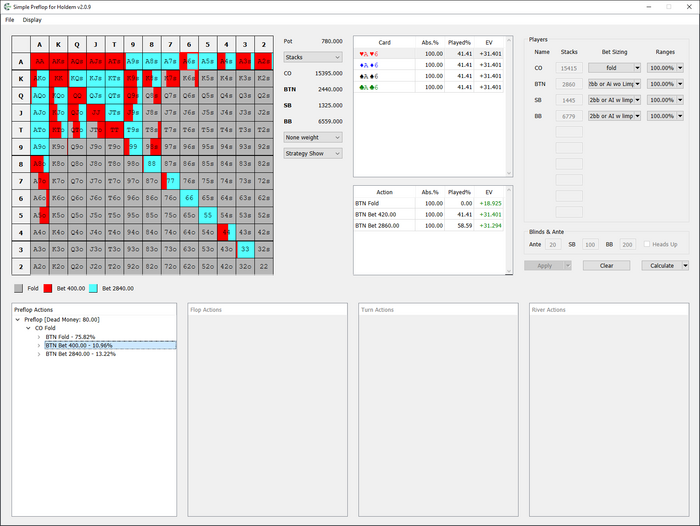Image resolution: width=700 pixels, height=526 pixels.
Task: Click the Apply button
Action: [544, 266]
